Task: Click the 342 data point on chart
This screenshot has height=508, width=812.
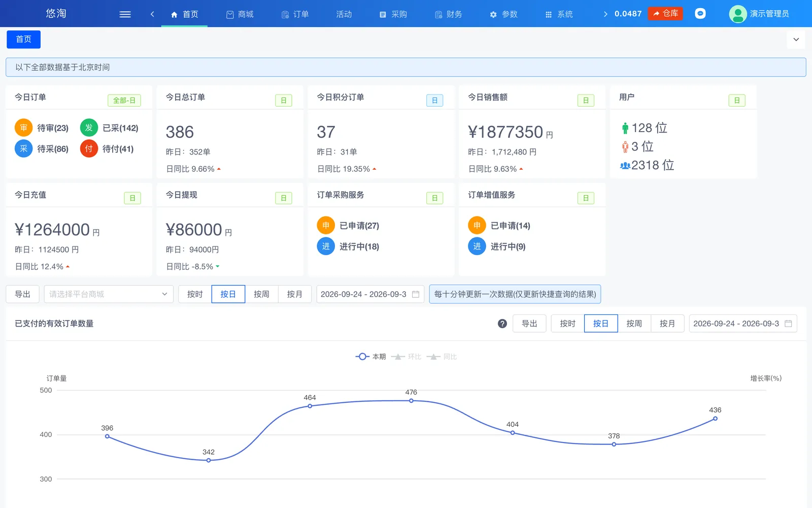Action: 209,460
